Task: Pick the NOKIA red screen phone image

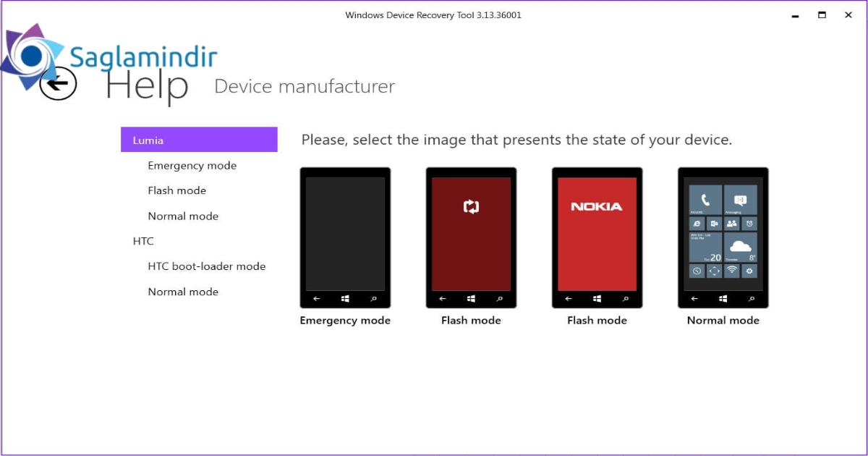Action: (597, 238)
